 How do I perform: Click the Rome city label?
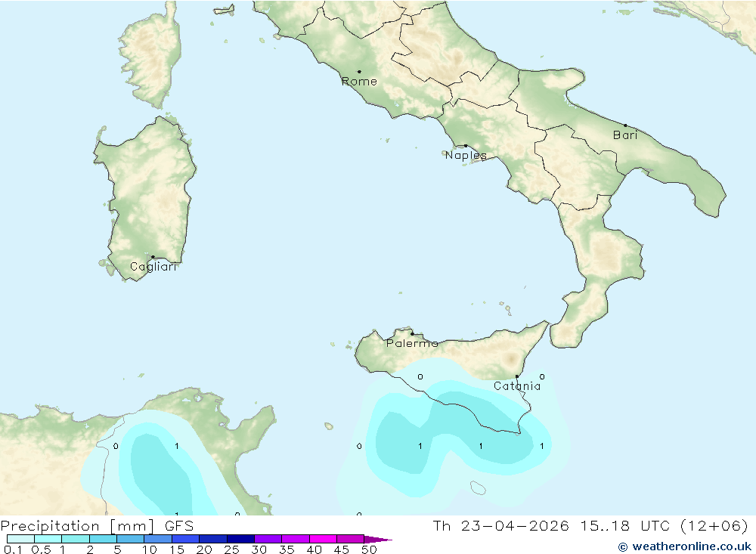[359, 82]
